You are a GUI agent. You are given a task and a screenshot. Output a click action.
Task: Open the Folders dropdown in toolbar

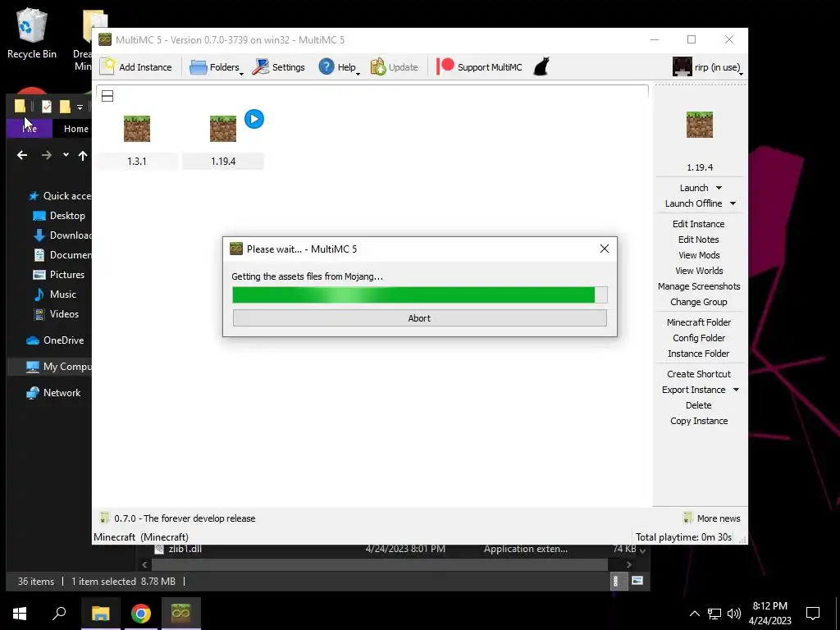pyautogui.click(x=217, y=67)
